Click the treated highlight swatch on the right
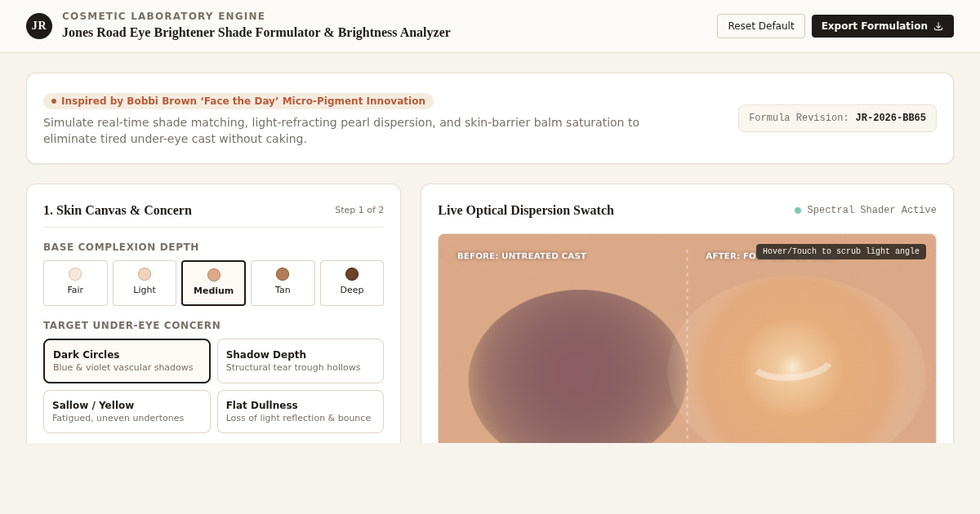This screenshot has width=980, height=514. click(x=796, y=359)
